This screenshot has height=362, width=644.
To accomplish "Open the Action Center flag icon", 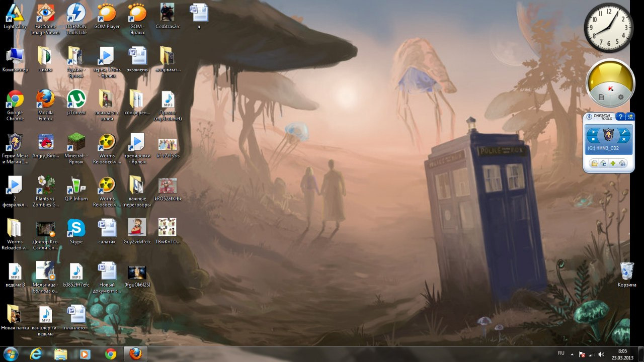I will point(582,354).
